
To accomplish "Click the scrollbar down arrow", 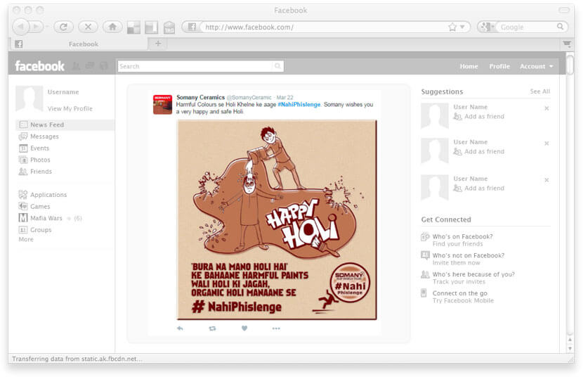I will coord(570,348).
